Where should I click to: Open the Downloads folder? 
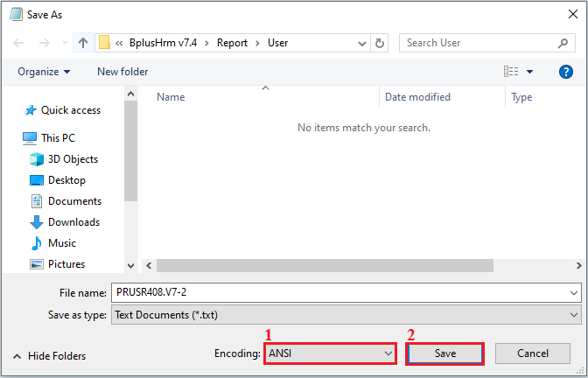pyautogui.click(x=73, y=222)
